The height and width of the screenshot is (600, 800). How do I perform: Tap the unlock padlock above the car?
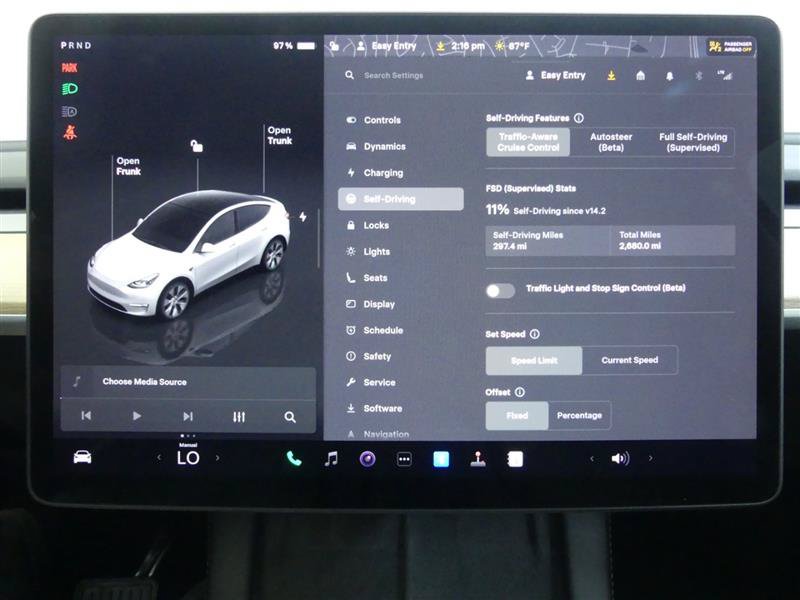[x=196, y=146]
